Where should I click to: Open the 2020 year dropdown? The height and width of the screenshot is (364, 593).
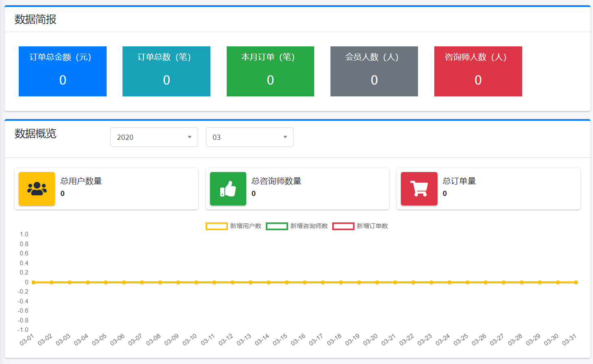pyautogui.click(x=154, y=137)
